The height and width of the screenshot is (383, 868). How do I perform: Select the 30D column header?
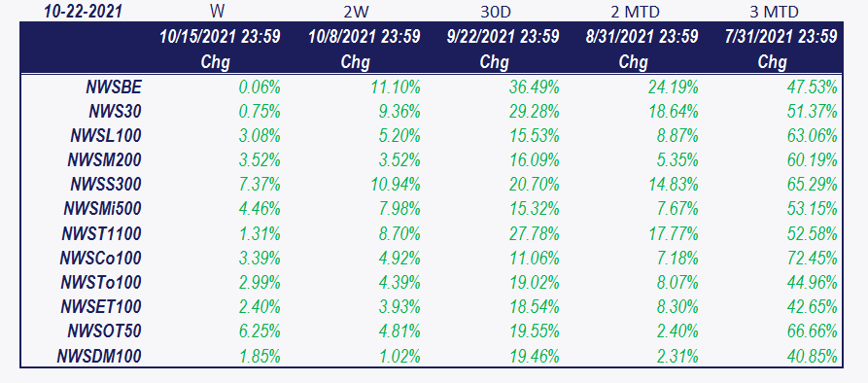[x=496, y=12]
